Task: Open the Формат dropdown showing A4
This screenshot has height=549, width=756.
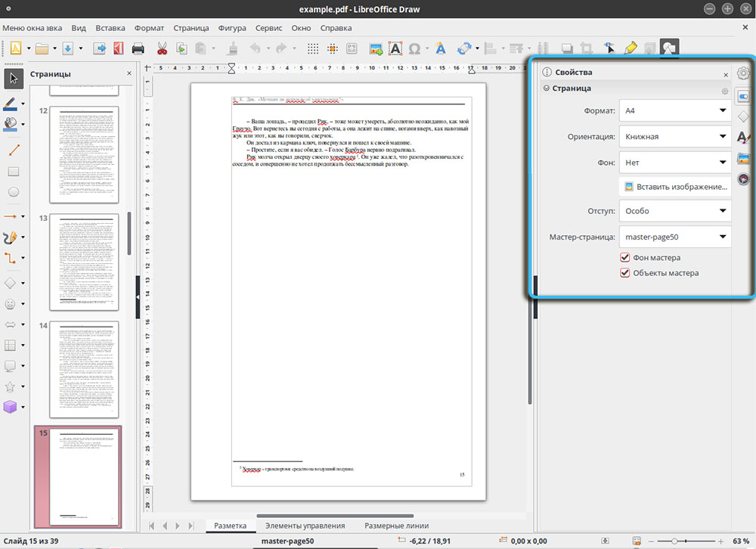Action: tap(674, 111)
